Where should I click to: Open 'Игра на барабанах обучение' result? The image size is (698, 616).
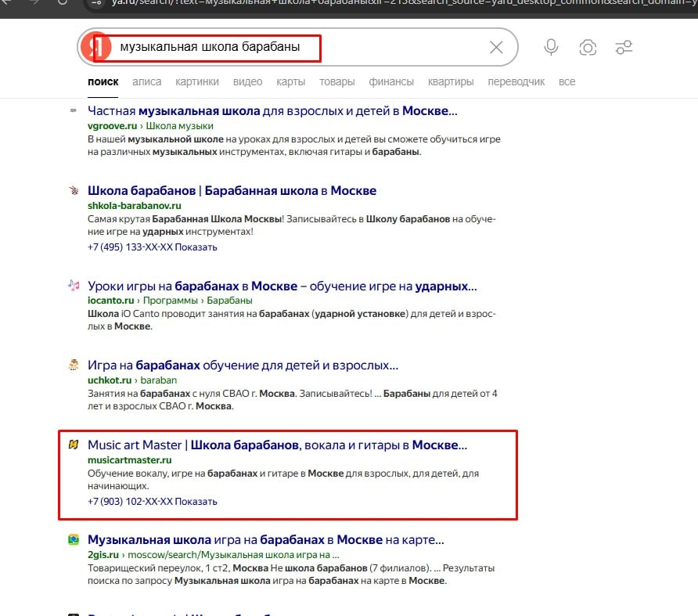pos(243,366)
